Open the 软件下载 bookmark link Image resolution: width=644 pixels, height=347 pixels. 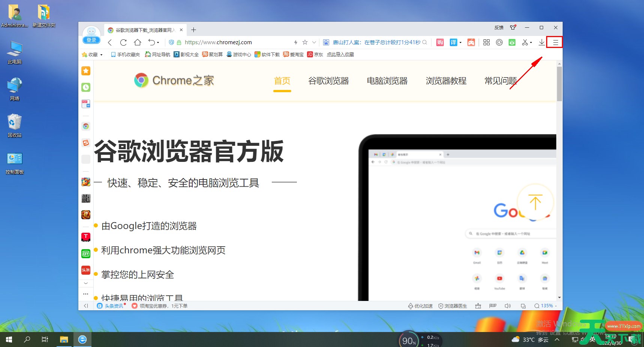click(x=267, y=54)
